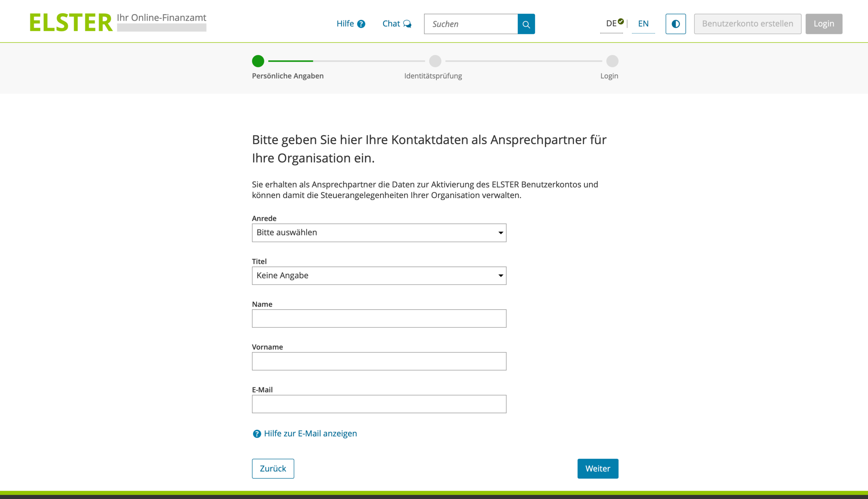
Task: Switch language to EN
Action: pyautogui.click(x=643, y=24)
